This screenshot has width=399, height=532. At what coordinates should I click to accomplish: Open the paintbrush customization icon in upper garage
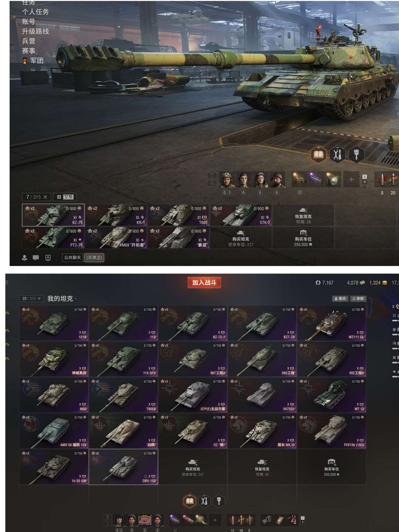[356, 154]
